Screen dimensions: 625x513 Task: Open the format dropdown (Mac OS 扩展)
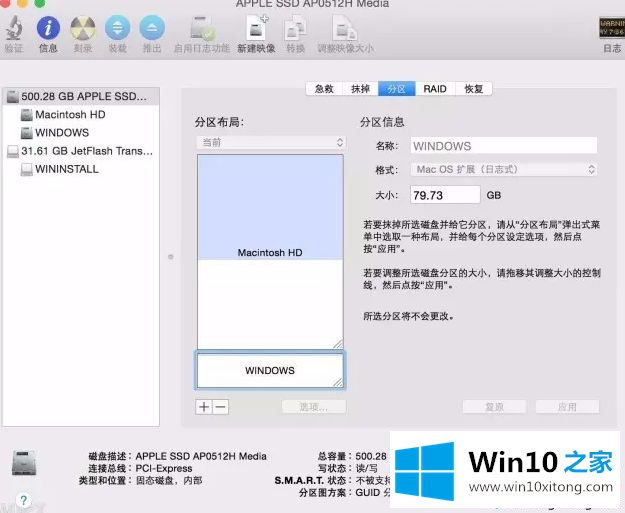(504, 170)
